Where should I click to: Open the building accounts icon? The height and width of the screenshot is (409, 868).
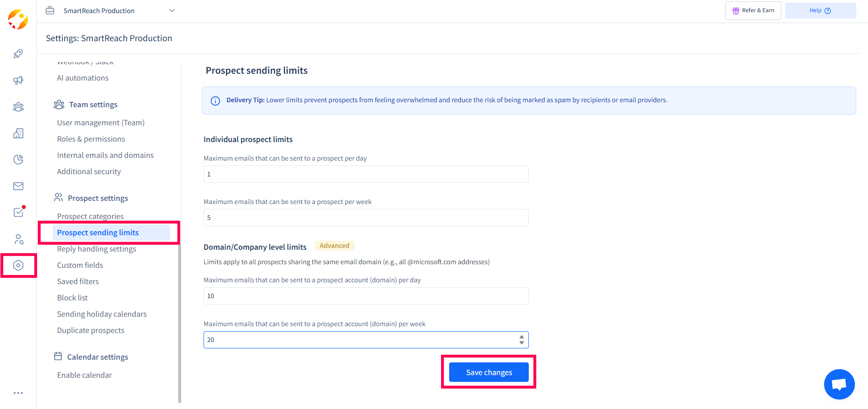tap(18, 133)
